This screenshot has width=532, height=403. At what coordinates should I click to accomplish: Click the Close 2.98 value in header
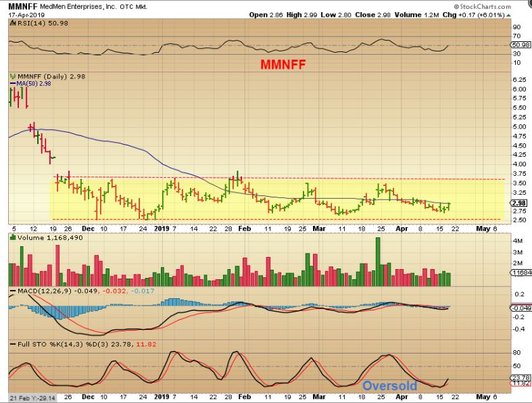(x=373, y=15)
